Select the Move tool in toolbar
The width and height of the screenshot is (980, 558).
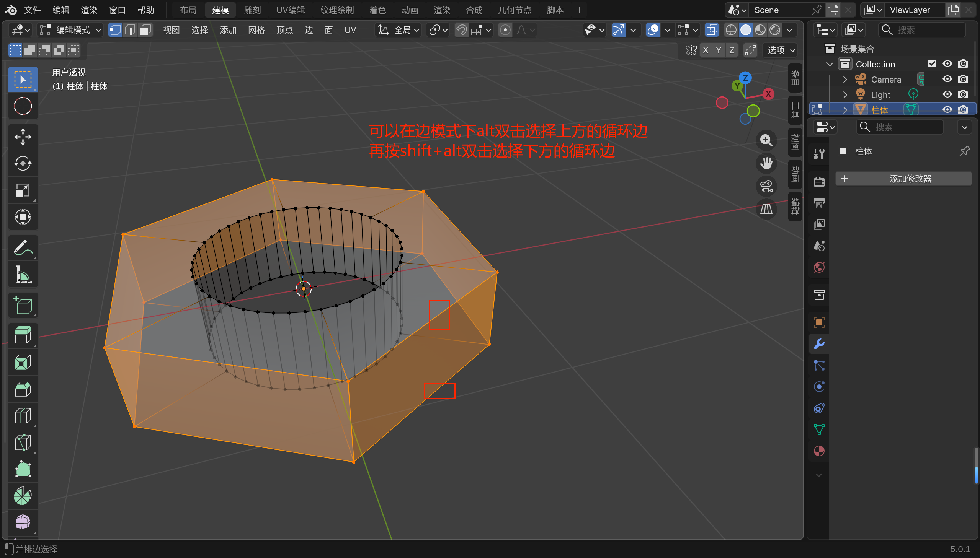point(23,137)
